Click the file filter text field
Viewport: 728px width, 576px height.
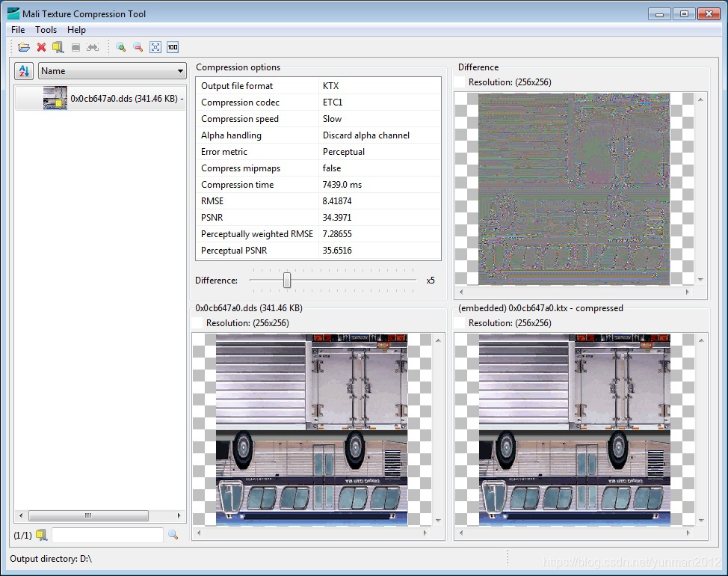click(x=107, y=535)
